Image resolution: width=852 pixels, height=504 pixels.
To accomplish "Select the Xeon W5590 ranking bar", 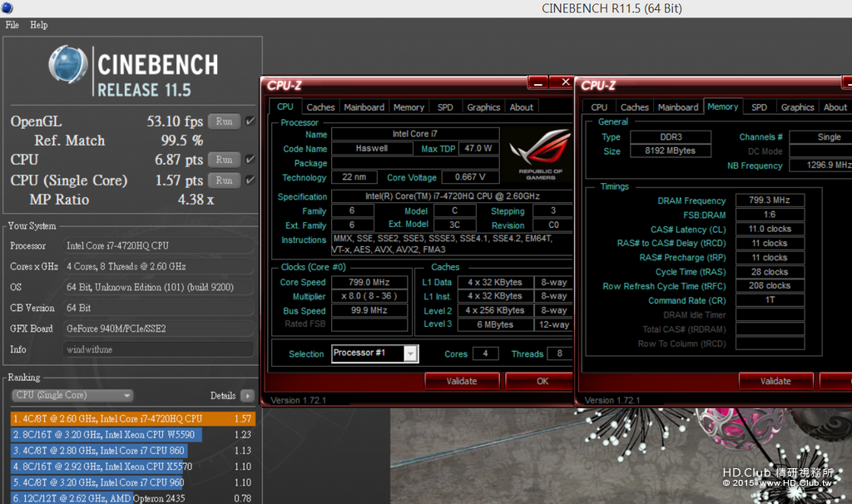I will point(106,434).
